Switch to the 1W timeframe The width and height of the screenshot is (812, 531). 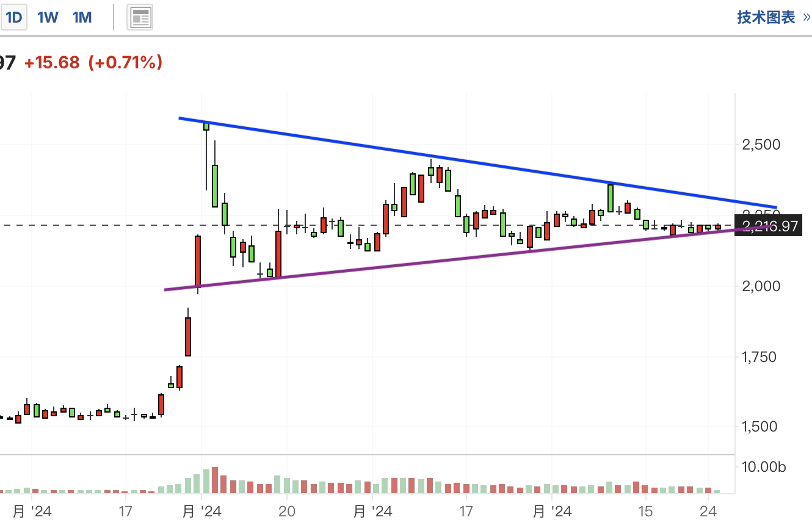48,18
